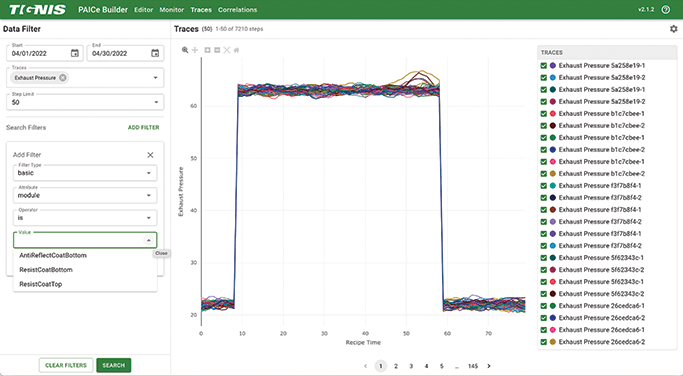The width and height of the screenshot is (683, 376).
Task: Toggle first Exhaust Pressure f3f7b8f4-1 checkbox
Action: (544, 186)
